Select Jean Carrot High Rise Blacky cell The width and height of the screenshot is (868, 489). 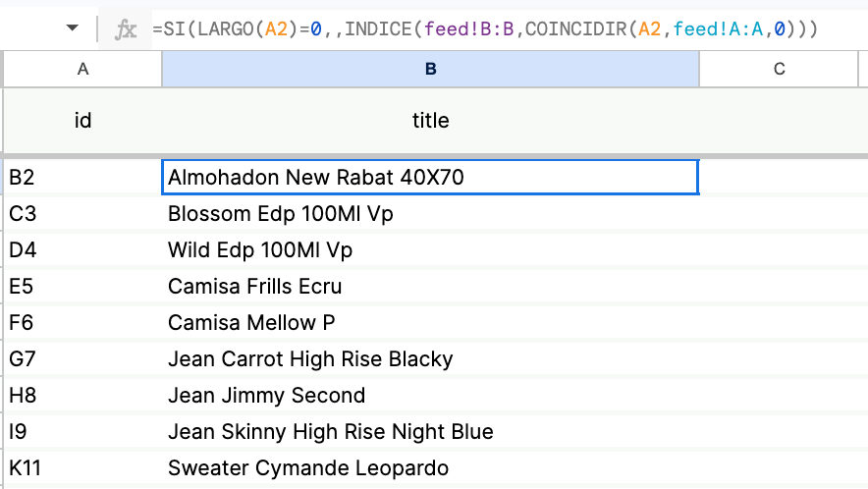[x=431, y=358]
